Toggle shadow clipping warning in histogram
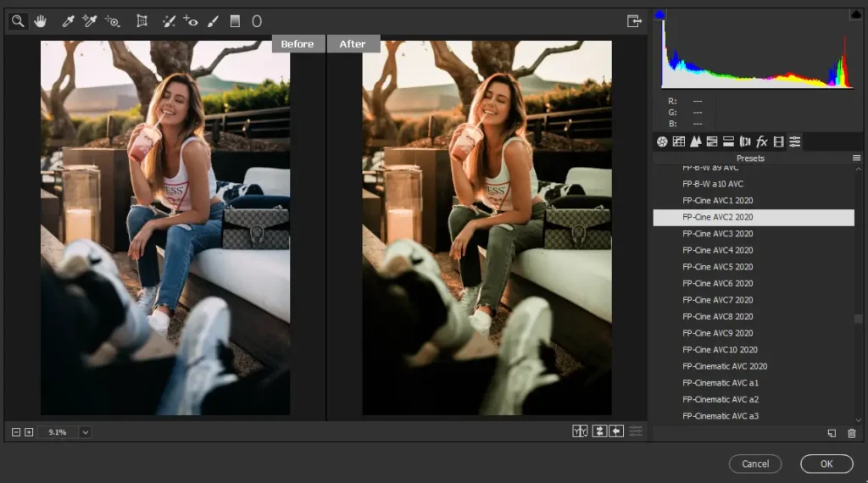 [x=659, y=15]
